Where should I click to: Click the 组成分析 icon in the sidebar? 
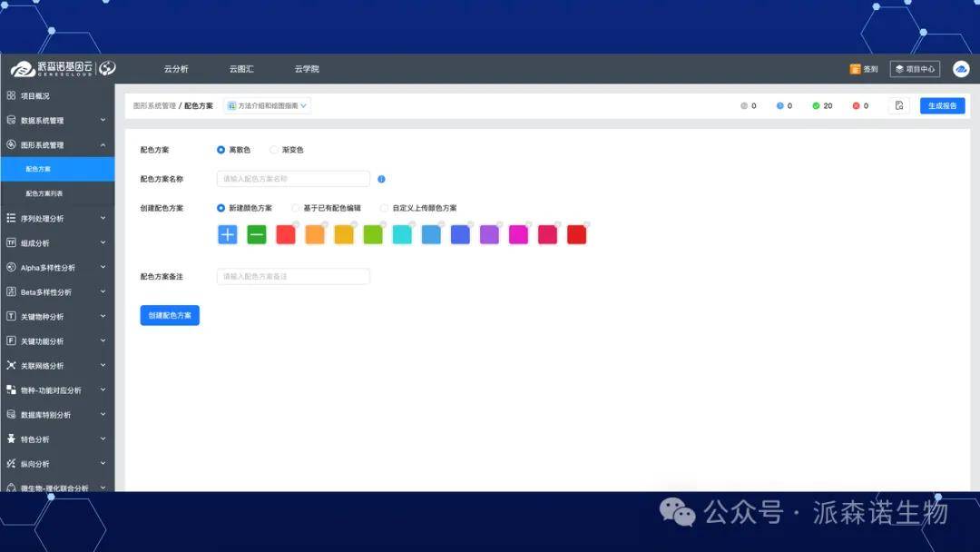pyautogui.click(x=11, y=242)
